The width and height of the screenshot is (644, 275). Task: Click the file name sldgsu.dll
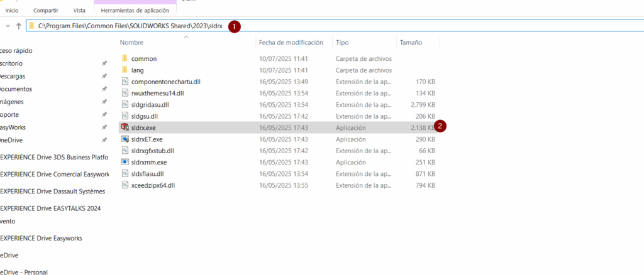pyautogui.click(x=144, y=116)
